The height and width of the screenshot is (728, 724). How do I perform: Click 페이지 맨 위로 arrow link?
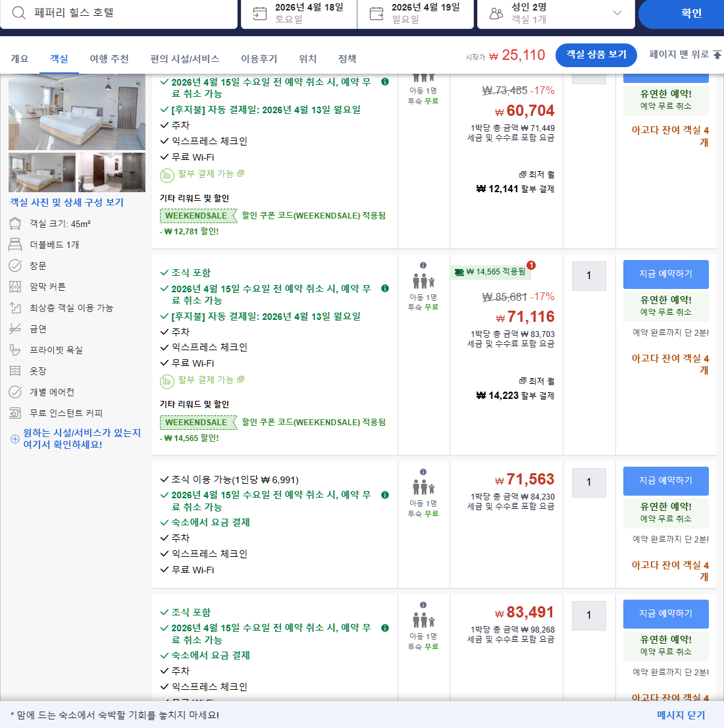pos(685,55)
